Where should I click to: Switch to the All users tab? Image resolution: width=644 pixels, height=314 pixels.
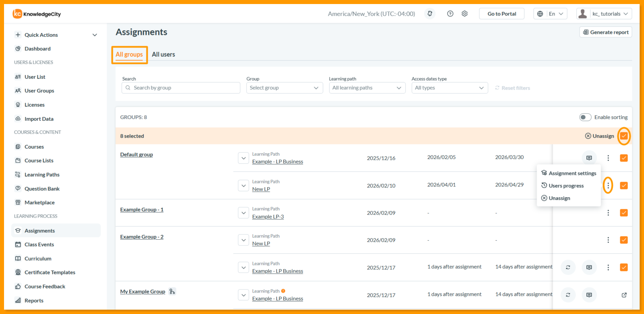[163, 54]
